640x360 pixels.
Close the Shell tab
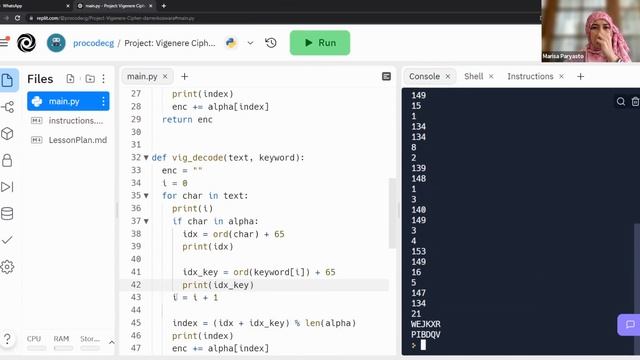pyautogui.click(x=491, y=76)
